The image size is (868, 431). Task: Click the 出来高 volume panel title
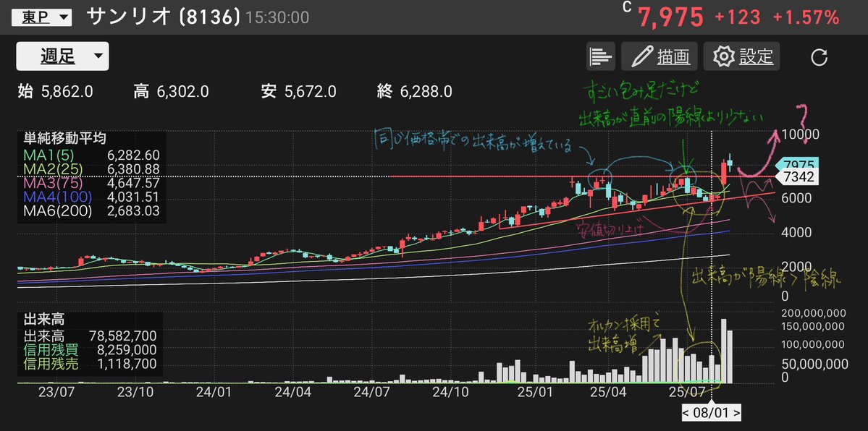click(x=45, y=319)
